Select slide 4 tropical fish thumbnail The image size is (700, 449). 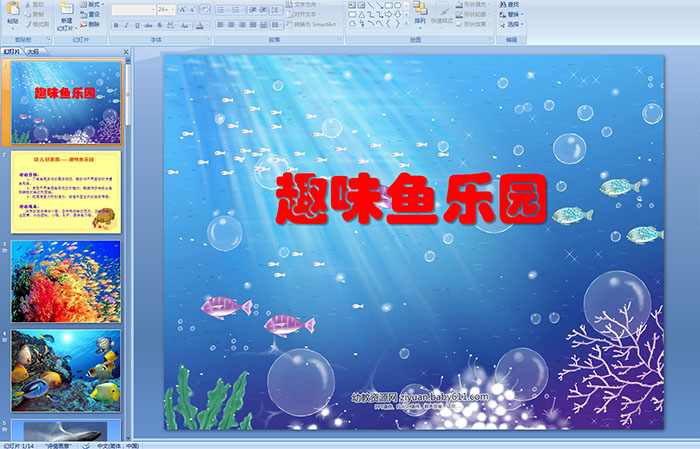(x=66, y=371)
